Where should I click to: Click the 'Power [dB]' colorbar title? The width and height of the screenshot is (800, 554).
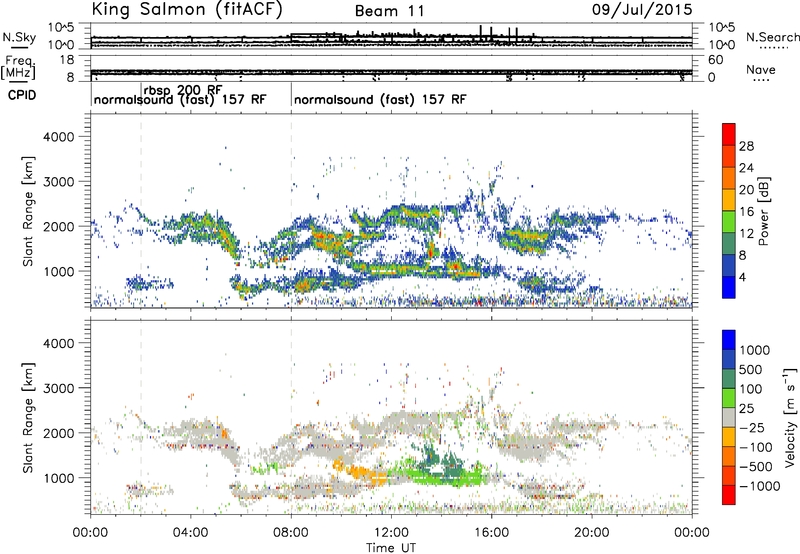coord(763,211)
